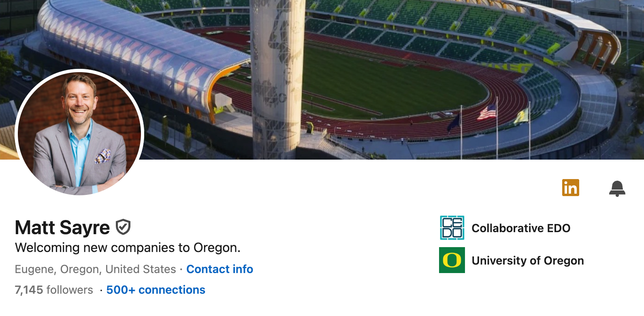Open the Contact info link

220,269
